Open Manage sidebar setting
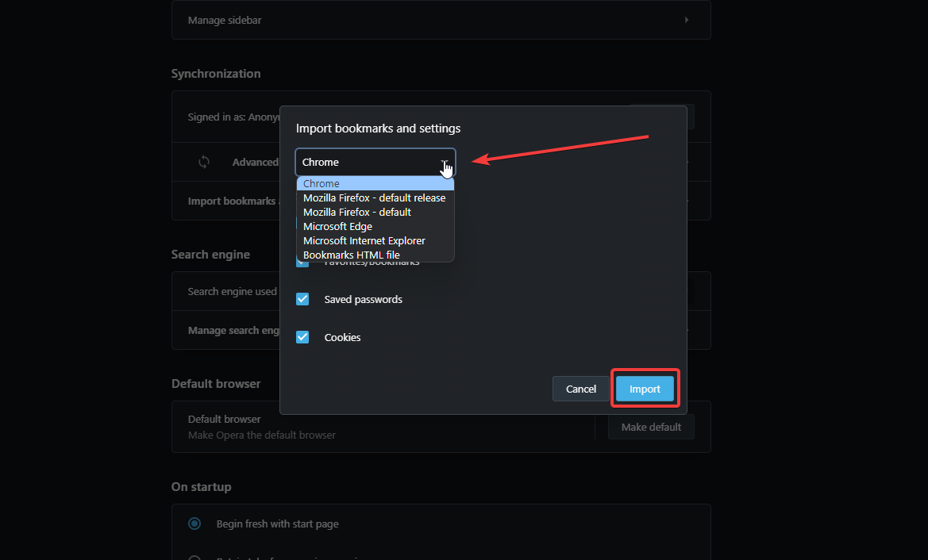The image size is (928, 560). 441,20
